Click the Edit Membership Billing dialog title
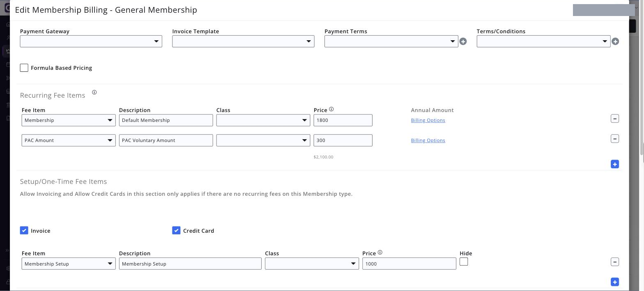Image resolution: width=644 pixels, height=291 pixels. (106, 10)
